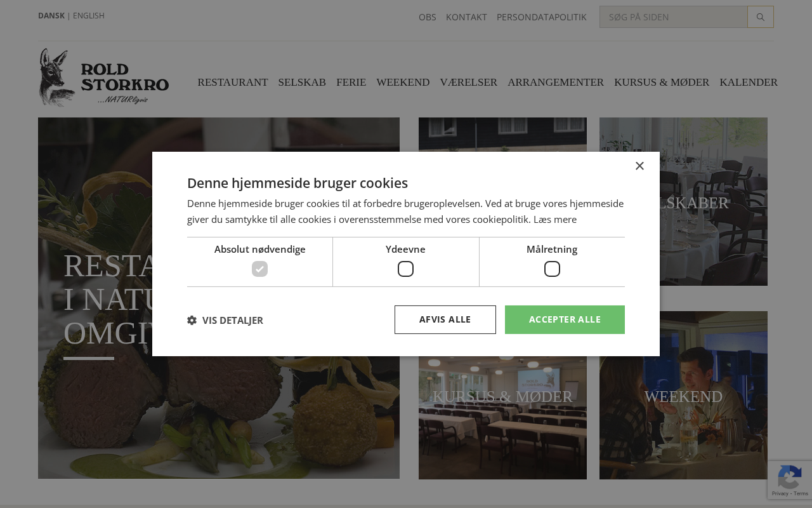Open the Persondatapolitik link
This screenshot has width=812, height=508.
pyautogui.click(x=541, y=17)
